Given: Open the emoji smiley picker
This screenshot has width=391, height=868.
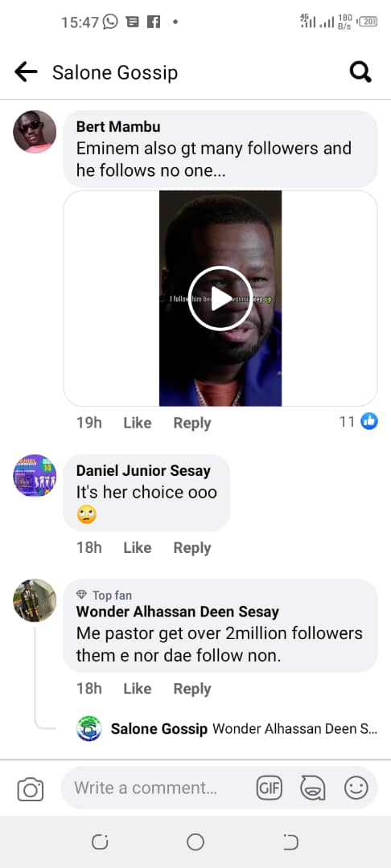Looking at the screenshot, I should 356,788.
